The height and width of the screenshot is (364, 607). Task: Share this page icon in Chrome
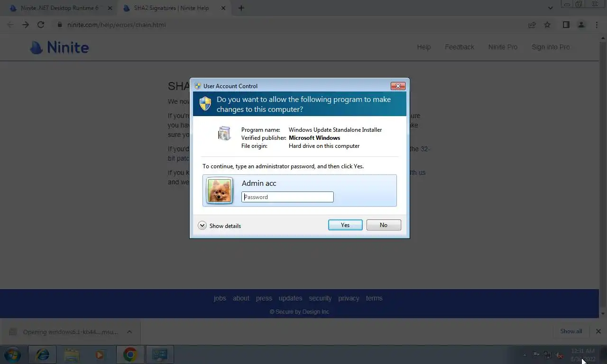coord(532,25)
